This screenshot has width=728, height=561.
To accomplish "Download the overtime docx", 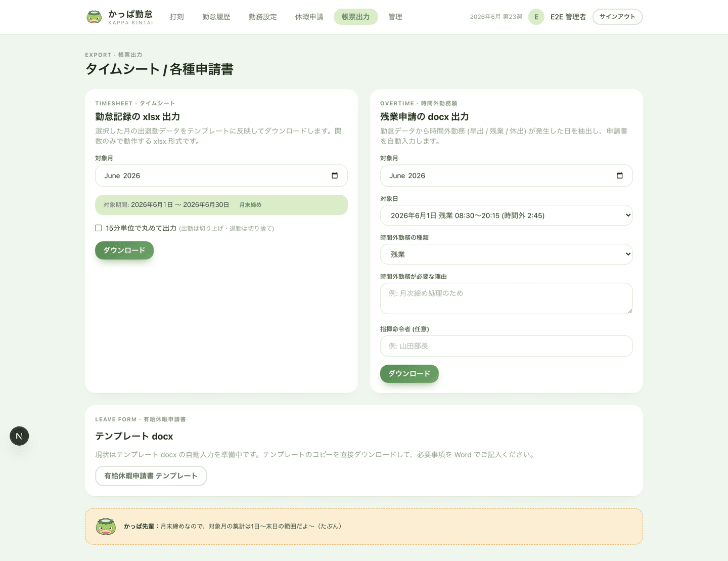I will click(x=409, y=374).
